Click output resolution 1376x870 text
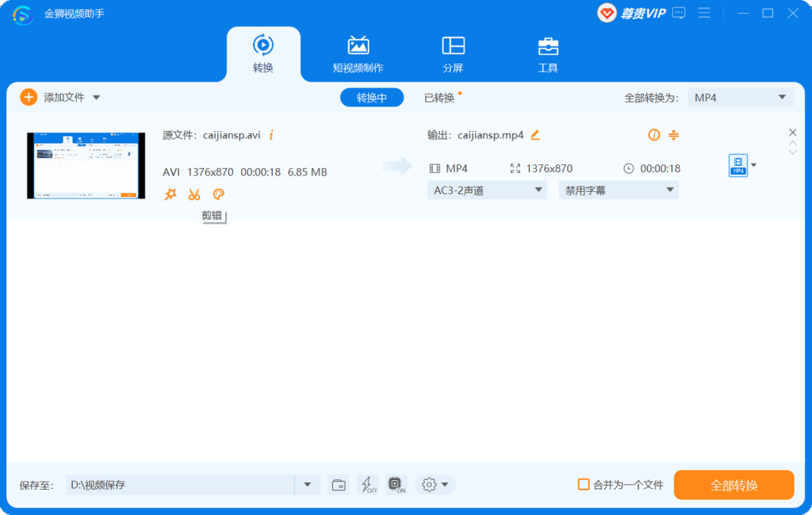The width and height of the screenshot is (812, 515). coord(549,168)
